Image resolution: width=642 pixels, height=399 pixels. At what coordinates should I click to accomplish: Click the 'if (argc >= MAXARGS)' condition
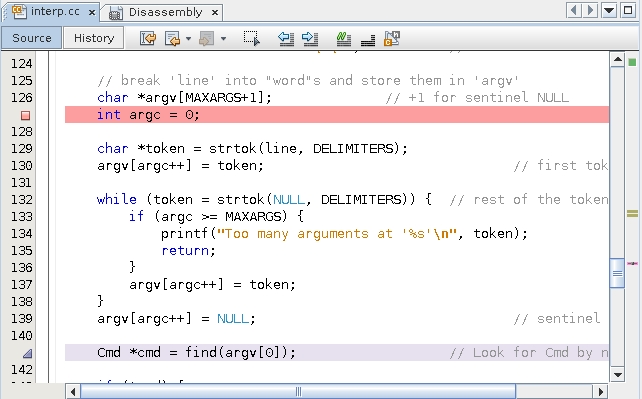pyautogui.click(x=216, y=216)
